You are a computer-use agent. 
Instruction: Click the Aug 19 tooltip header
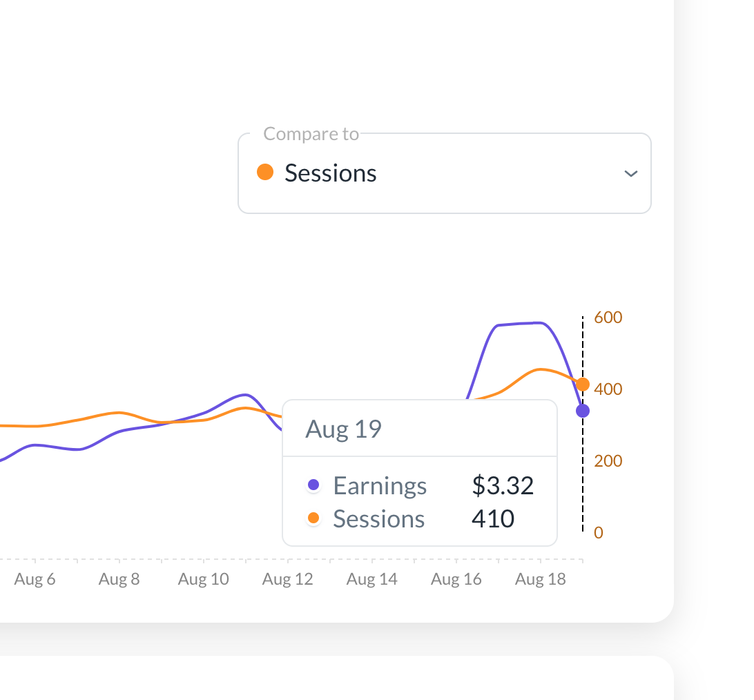point(344,429)
